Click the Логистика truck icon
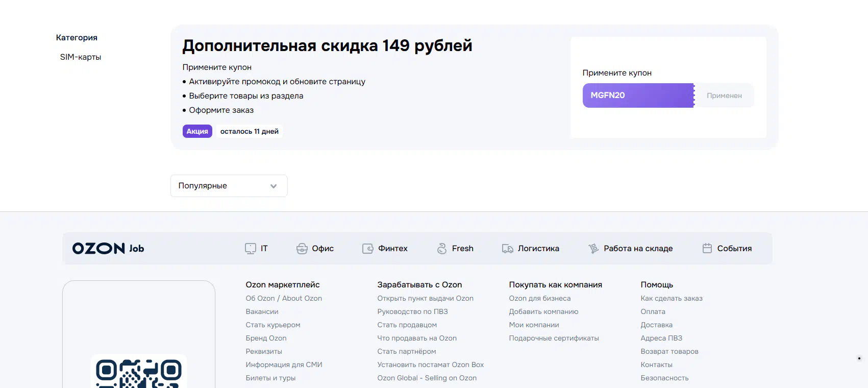Screen dimensions: 868x388 508,249
